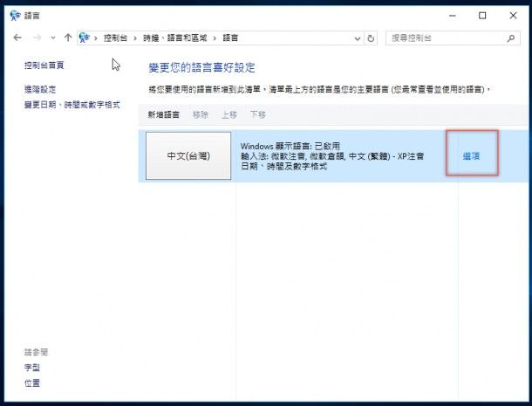Click the 變更您的語言喜好設定 heading

coord(201,67)
